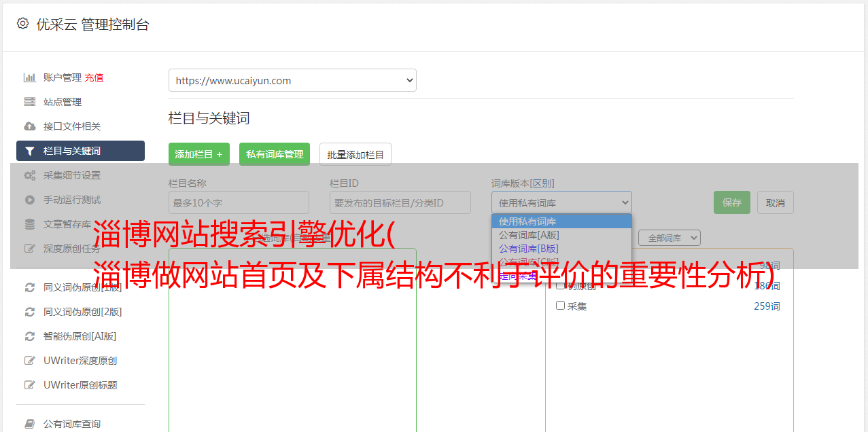The image size is (868, 432).
Task: Open the site URL dropdown https://www.ucaiyun.com
Action: tap(292, 80)
